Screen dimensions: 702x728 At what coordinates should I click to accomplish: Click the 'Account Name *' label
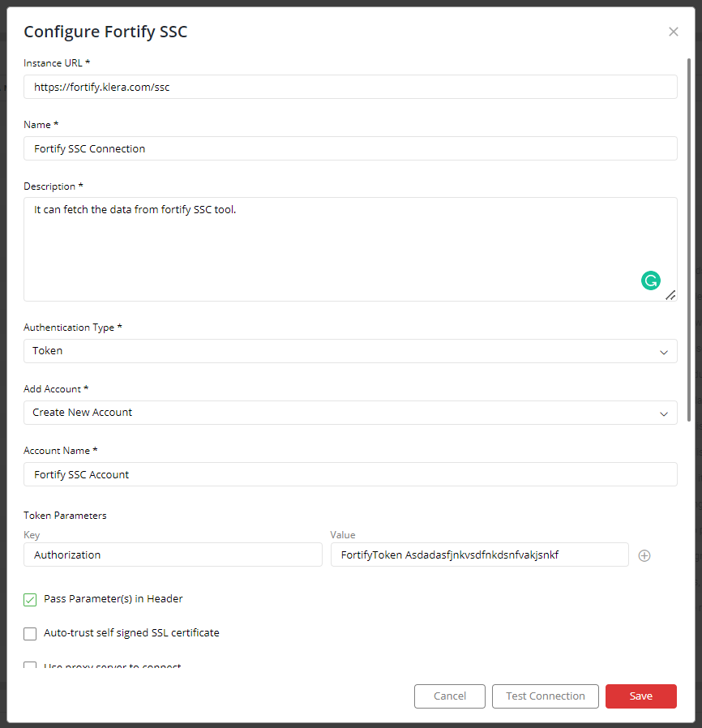pyautogui.click(x=60, y=451)
